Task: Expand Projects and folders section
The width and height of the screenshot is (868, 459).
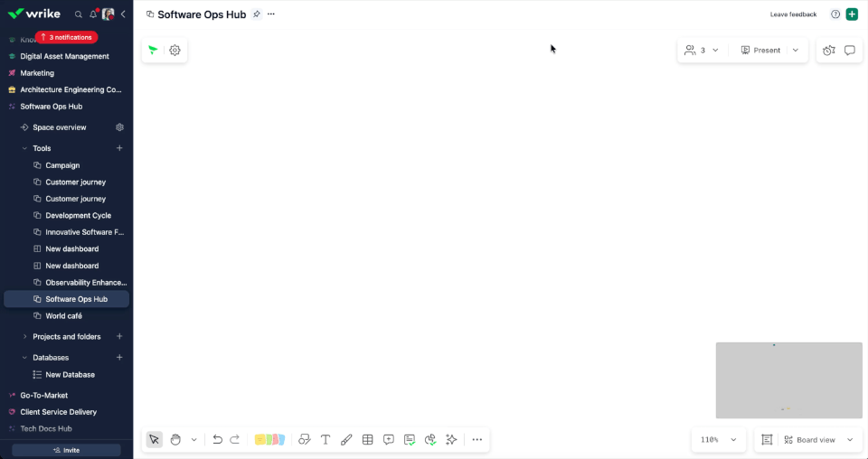Action: click(x=24, y=336)
